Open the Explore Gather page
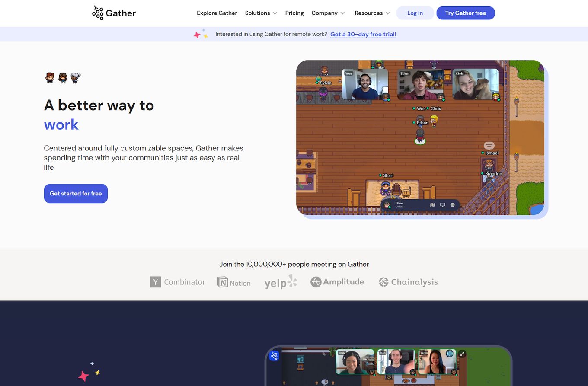This screenshot has height=386, width=588. [217, 13]
